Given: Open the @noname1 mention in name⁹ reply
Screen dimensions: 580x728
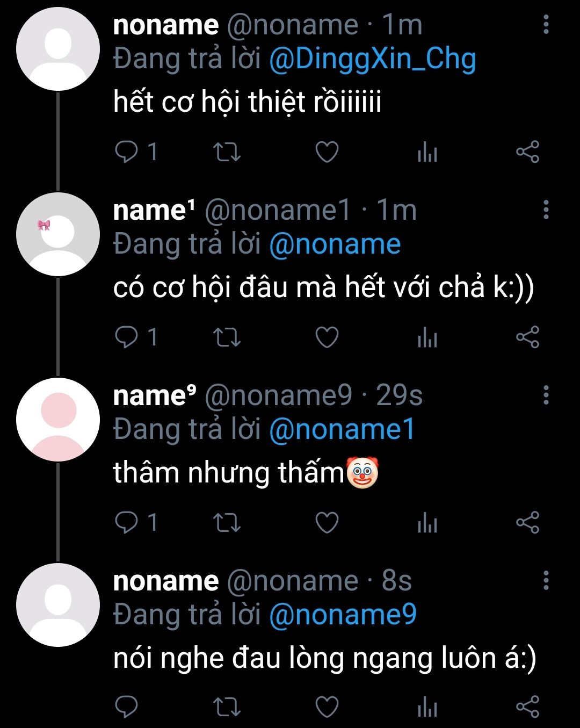Looking at the screenshot, I should (342, 430).
